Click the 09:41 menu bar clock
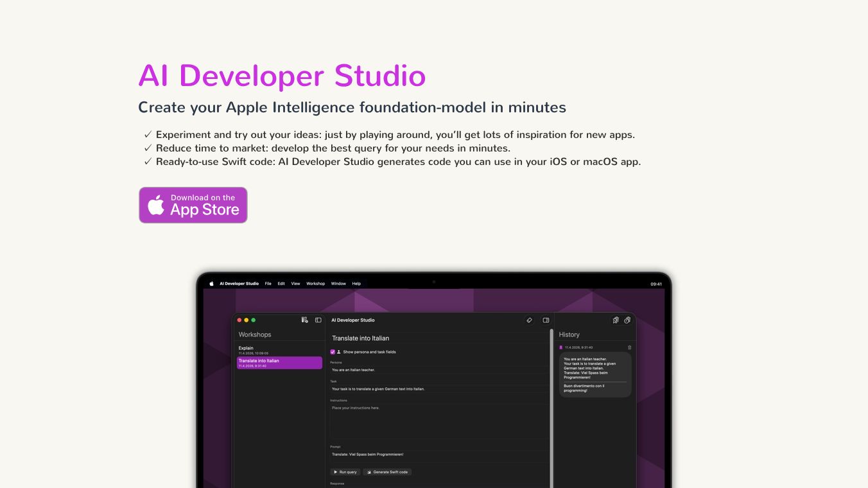 tap(656, 284)
